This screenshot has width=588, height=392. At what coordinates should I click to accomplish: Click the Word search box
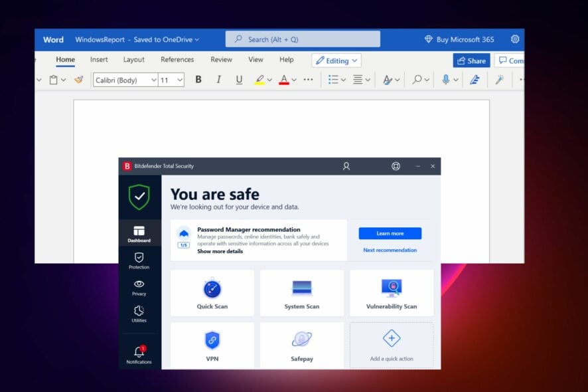303,39
